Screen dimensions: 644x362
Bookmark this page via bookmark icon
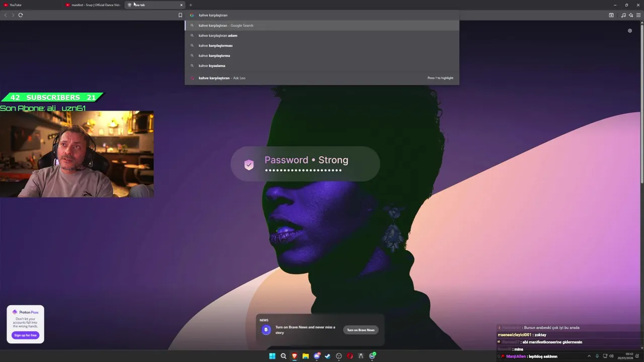180,15
